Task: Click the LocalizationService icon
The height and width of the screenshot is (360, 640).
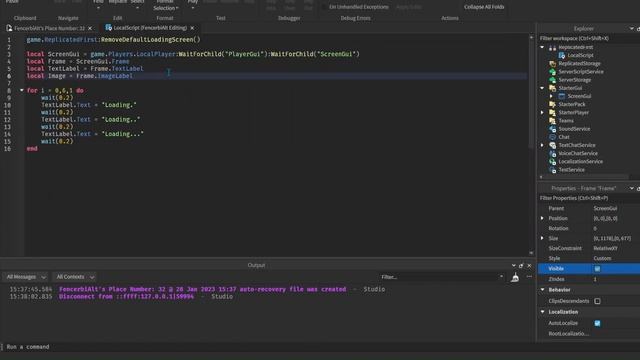Action: (x=552, y=161)
